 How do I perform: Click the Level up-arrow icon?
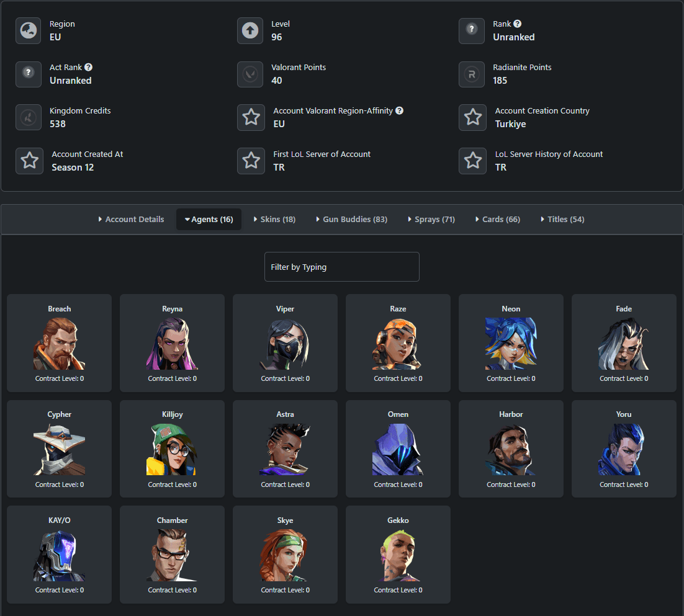click(x=250, y=30)
